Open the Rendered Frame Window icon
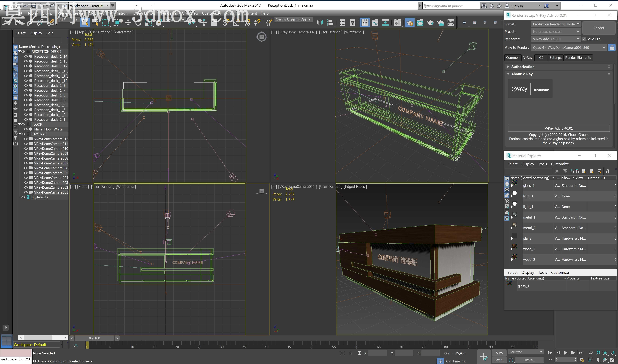 (x=420, y=23)
